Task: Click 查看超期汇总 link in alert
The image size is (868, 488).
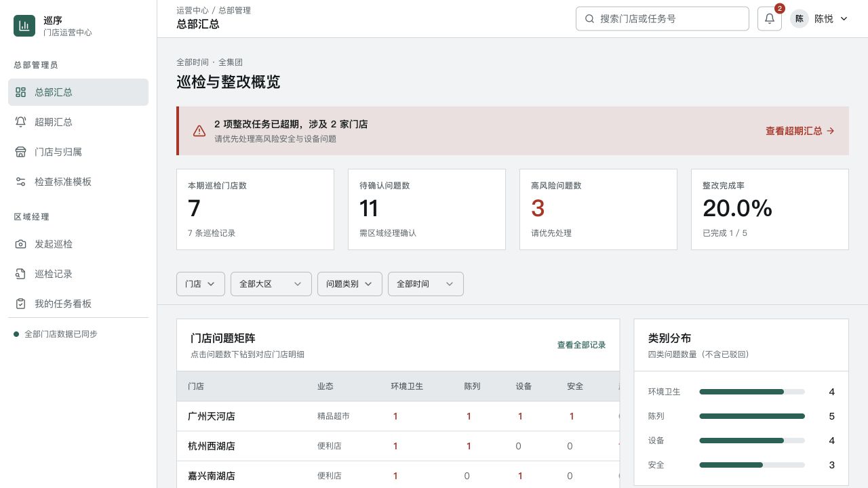Action: pyautogui.click(x=800, y=131)
